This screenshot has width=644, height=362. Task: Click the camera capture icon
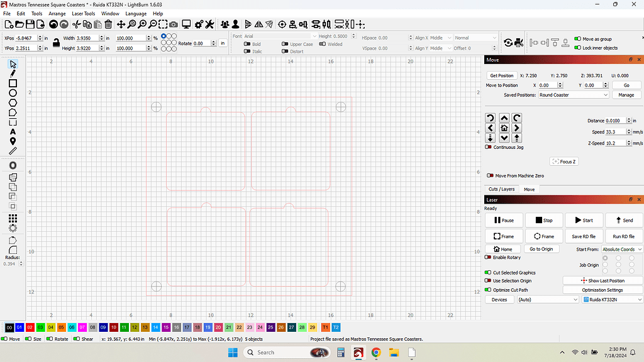pyautogui.click(x=174, y=25)
